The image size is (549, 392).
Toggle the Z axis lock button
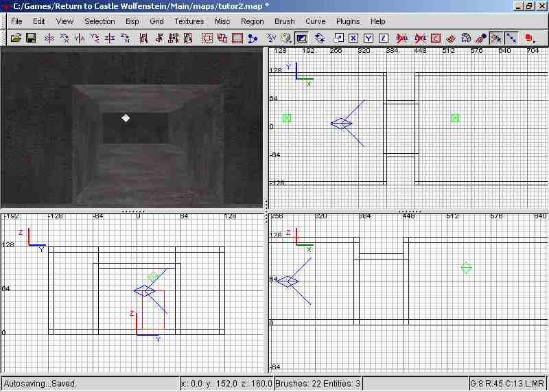383,38
